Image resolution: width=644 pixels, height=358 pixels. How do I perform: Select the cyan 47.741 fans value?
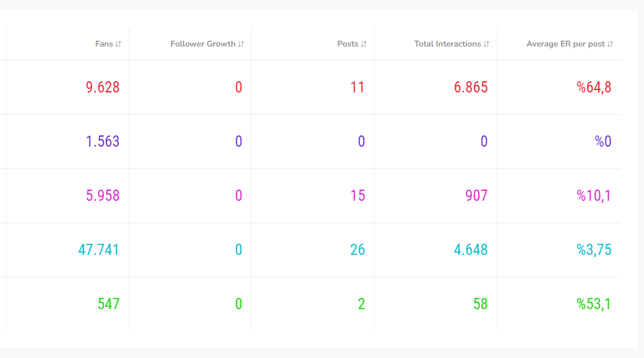pos(98,250)
